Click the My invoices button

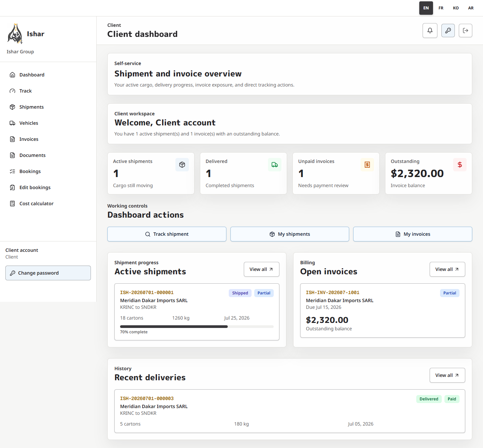413,234
